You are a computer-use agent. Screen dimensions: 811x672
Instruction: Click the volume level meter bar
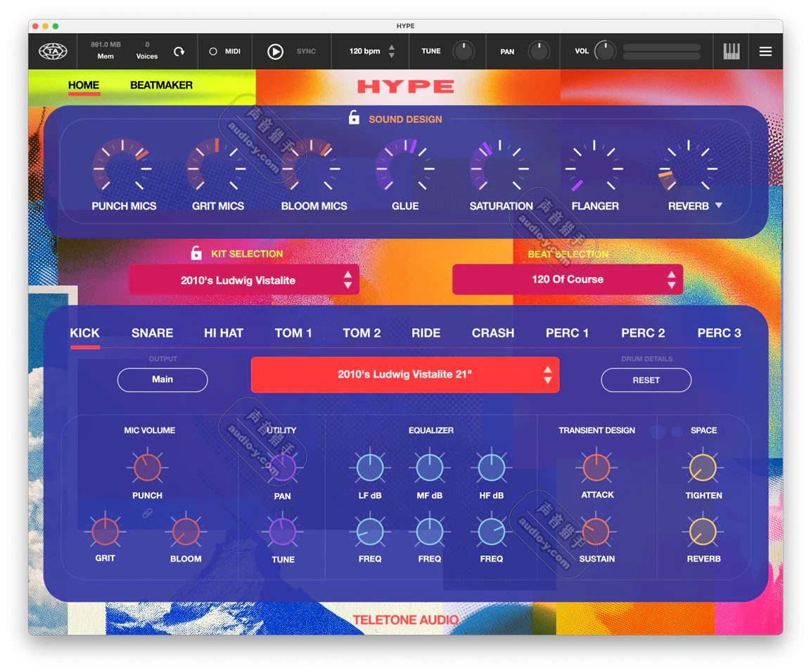pyautogui.click(x=661, y=51)
